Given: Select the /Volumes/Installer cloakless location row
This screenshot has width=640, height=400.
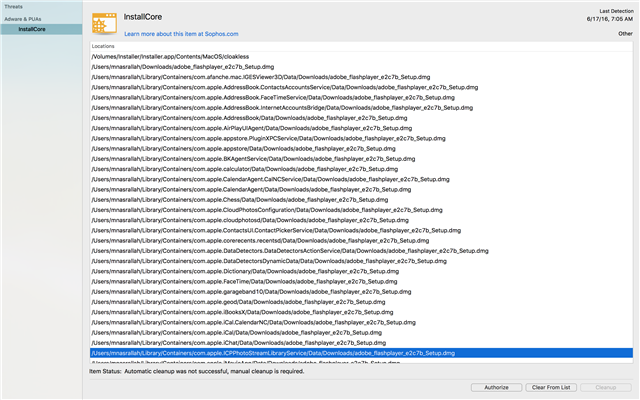Looking at the screenshot, I should pos(361,57).
